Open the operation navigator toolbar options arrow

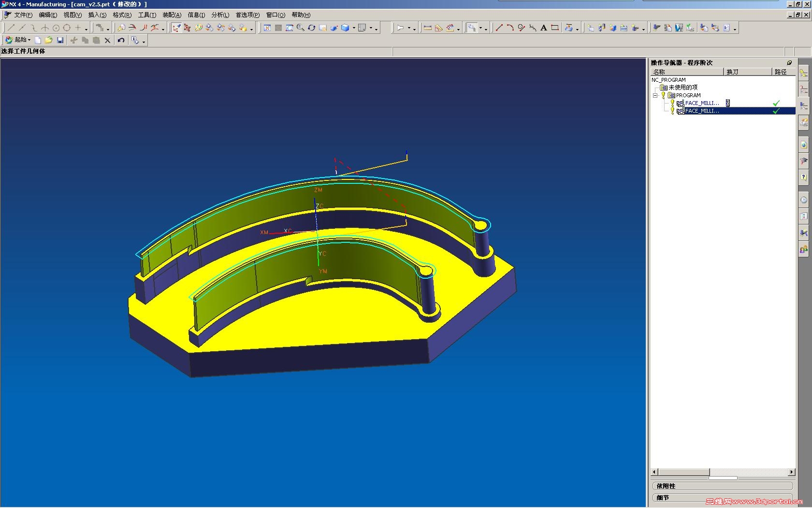click(x=735, y=29)
